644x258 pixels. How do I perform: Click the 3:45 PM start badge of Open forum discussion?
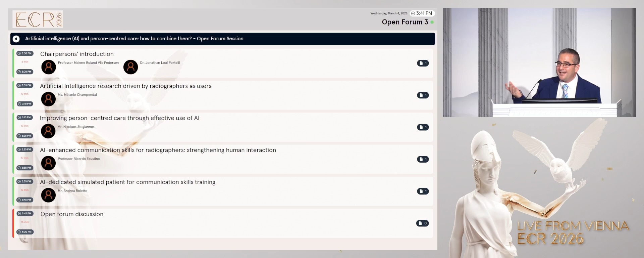click(x=25, y=213)
